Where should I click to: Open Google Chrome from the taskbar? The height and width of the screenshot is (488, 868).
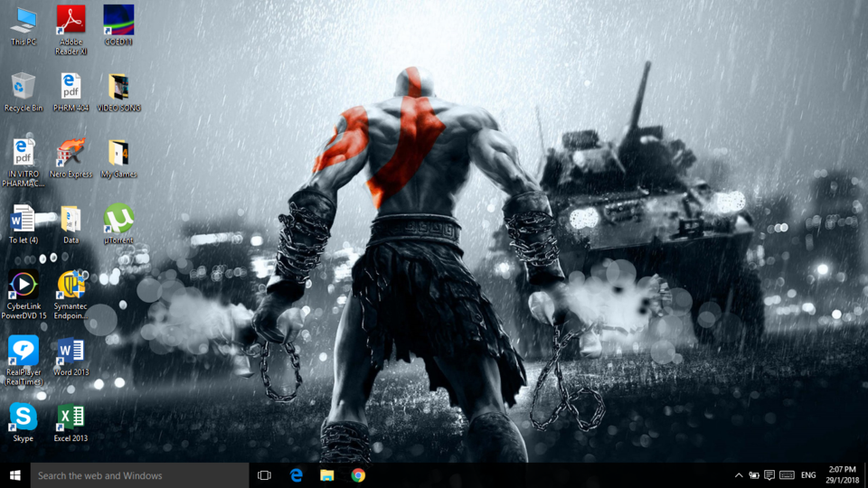tap(358, 475)
